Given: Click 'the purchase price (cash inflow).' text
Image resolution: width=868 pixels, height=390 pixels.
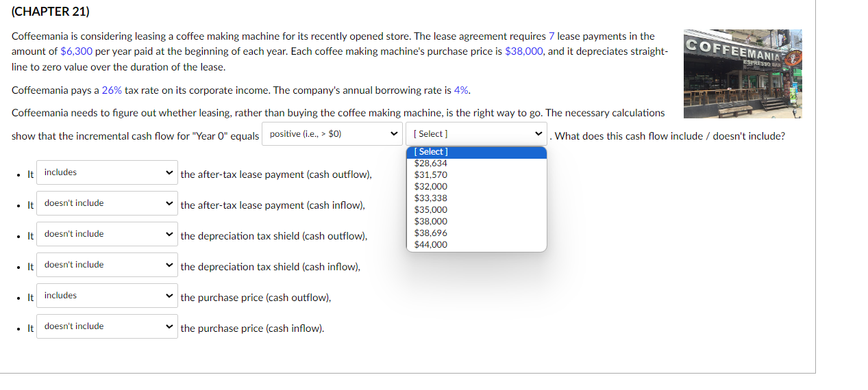Looking at the screenshot, I should pyautogui.click(x=252, y=328).
